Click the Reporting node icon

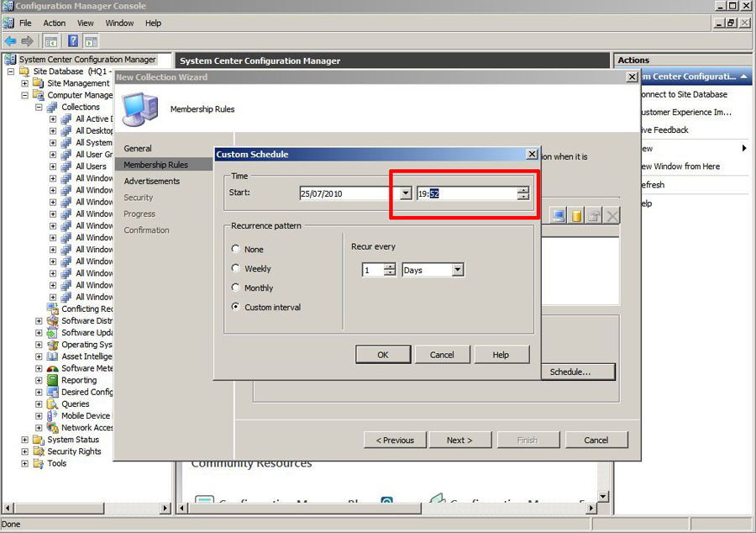pyautogui.click(x=53, y=380)
